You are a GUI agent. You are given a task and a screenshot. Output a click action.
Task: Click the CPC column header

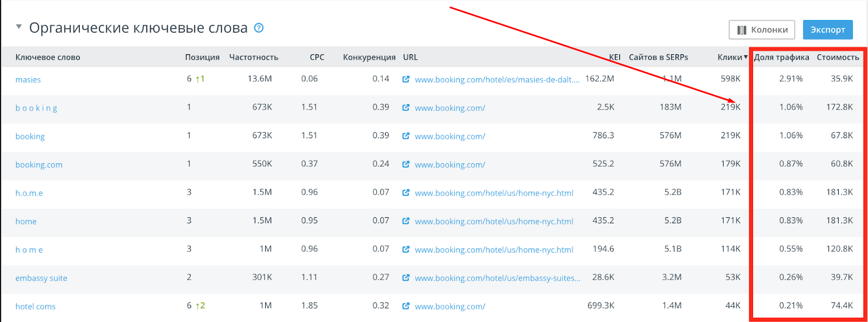(317, 57)
